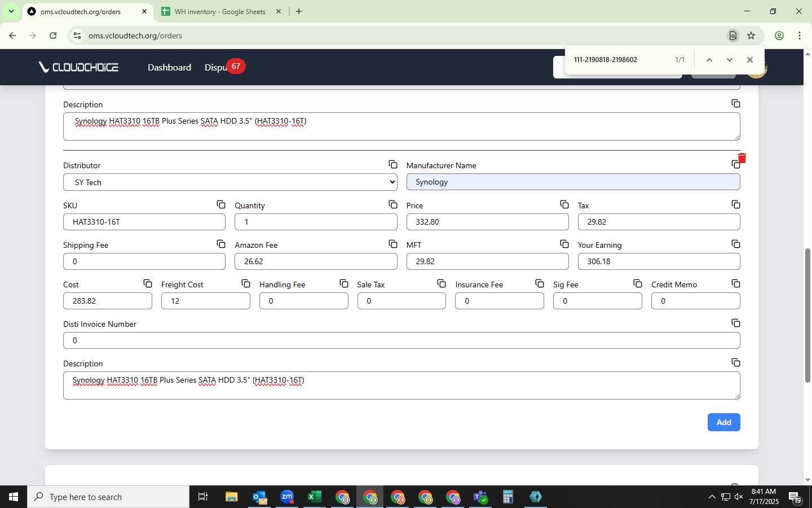Screen dimensions: 812x508
Task: Open the tab search dropdown arrow
Action: pyautogui.click(x=11, y=11)
